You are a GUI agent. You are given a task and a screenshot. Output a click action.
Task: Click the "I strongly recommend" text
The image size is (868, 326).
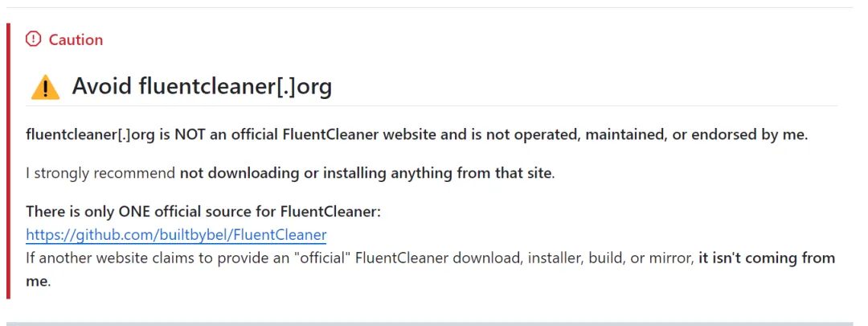pos(100,174)
